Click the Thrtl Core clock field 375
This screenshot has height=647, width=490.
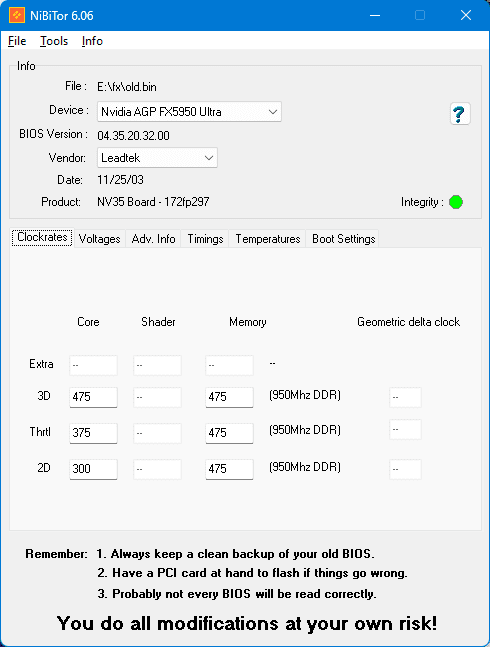(x=93, y=433)
